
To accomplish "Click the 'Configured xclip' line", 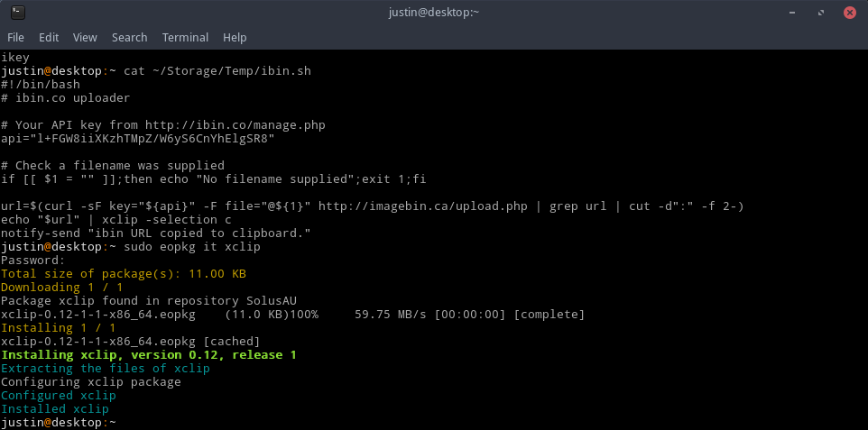I will (58, 396).
